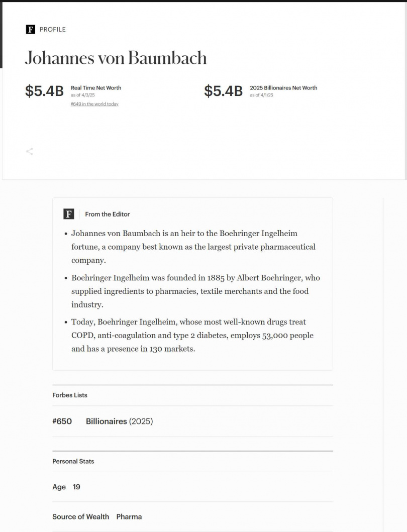Click the 'Forbes Lists' section heading
The height and width of the screenshot is (532, 407).
click(x=70, y=395)
